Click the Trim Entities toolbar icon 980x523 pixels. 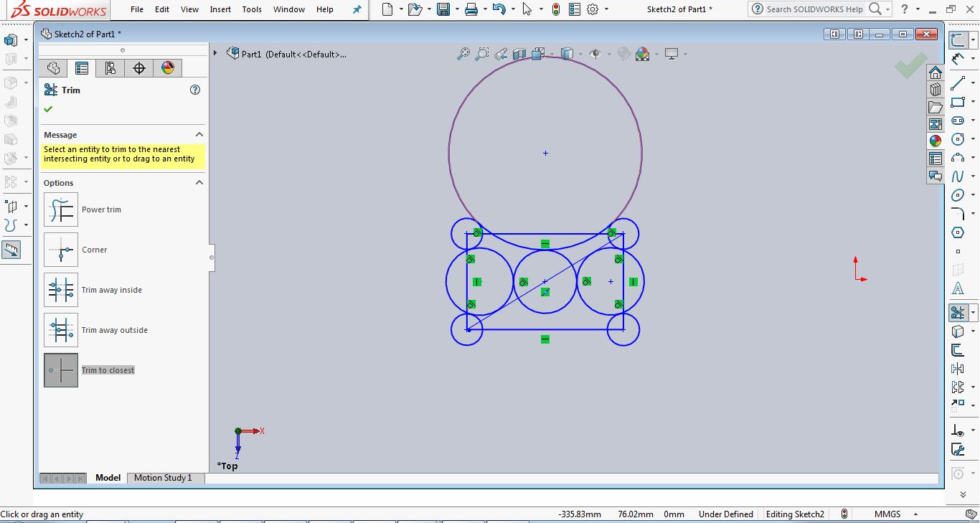tap(958, 313)
